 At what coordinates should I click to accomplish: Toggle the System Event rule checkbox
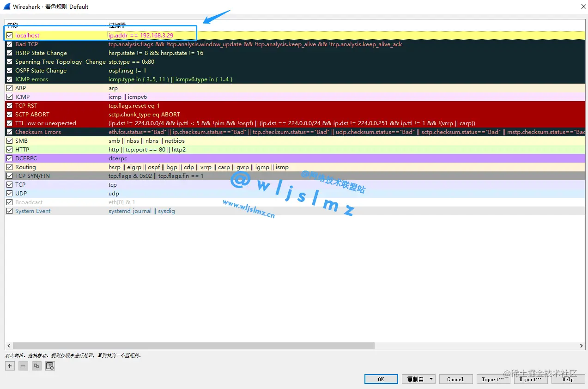click(10, 211)
